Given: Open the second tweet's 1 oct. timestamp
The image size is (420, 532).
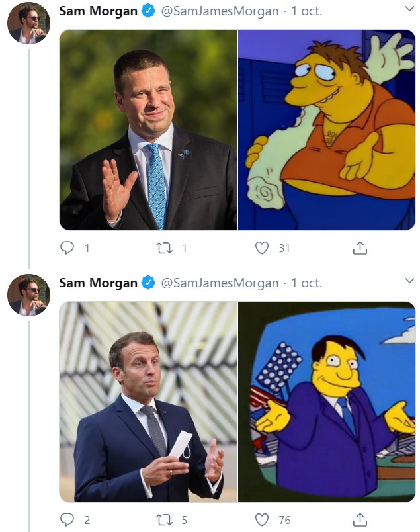Looking at the screenshot, I should point(306,283).
